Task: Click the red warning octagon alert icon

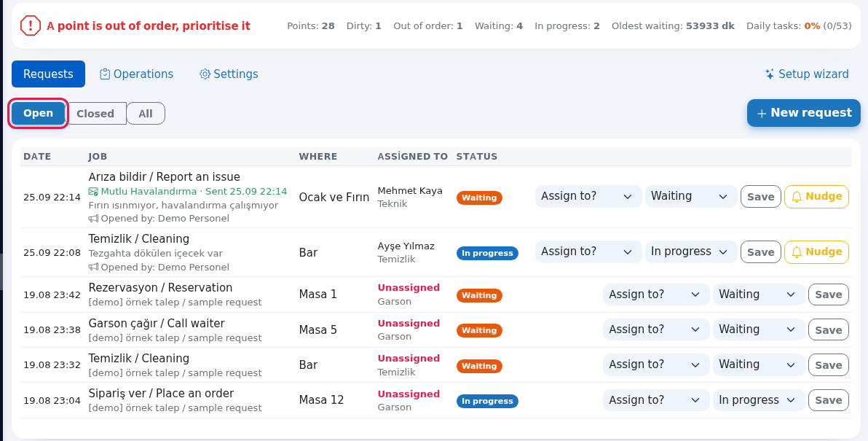Action: click(31, 26)
